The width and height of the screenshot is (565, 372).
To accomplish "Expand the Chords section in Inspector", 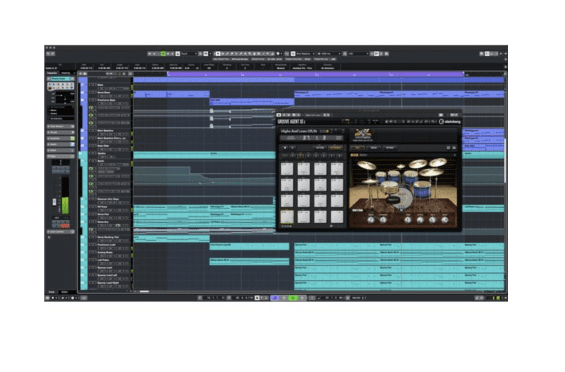I will pyautogui.click(x=61, y=132).
